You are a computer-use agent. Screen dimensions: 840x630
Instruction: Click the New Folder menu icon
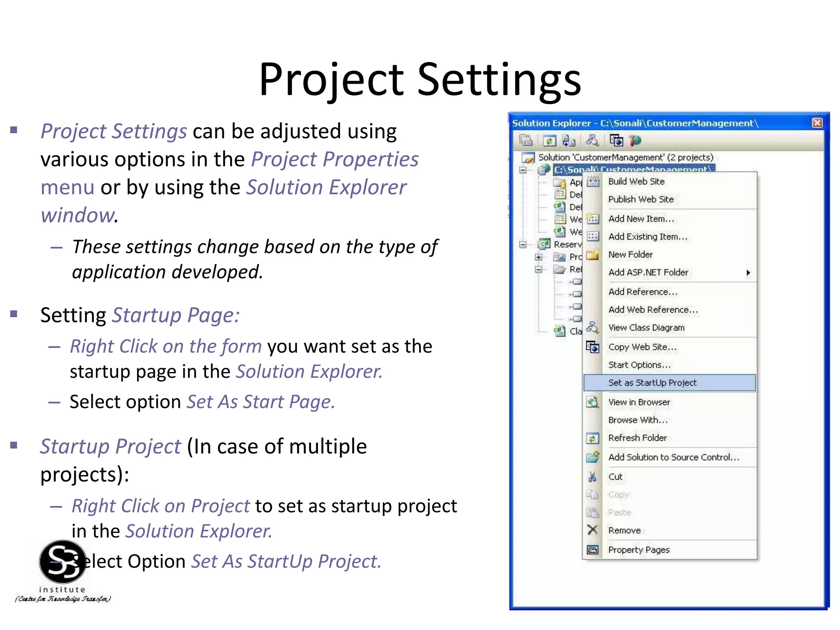coord(593,255)
